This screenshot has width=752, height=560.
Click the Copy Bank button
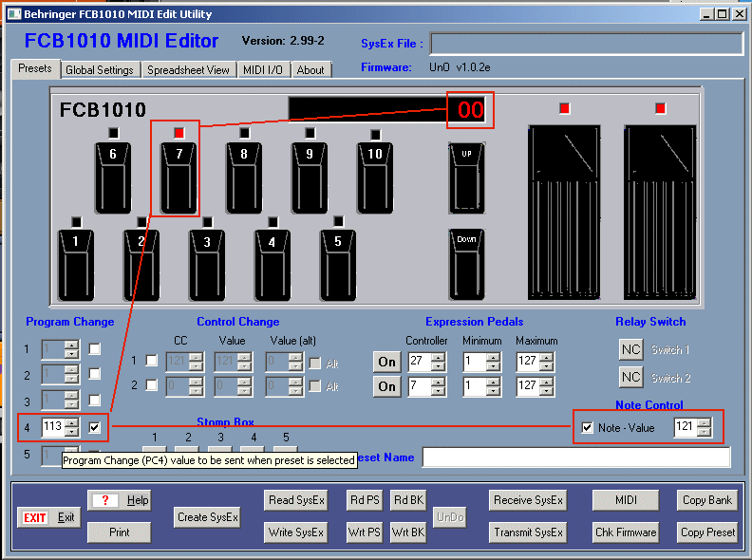pyautogui.click(x=707, y=500)
